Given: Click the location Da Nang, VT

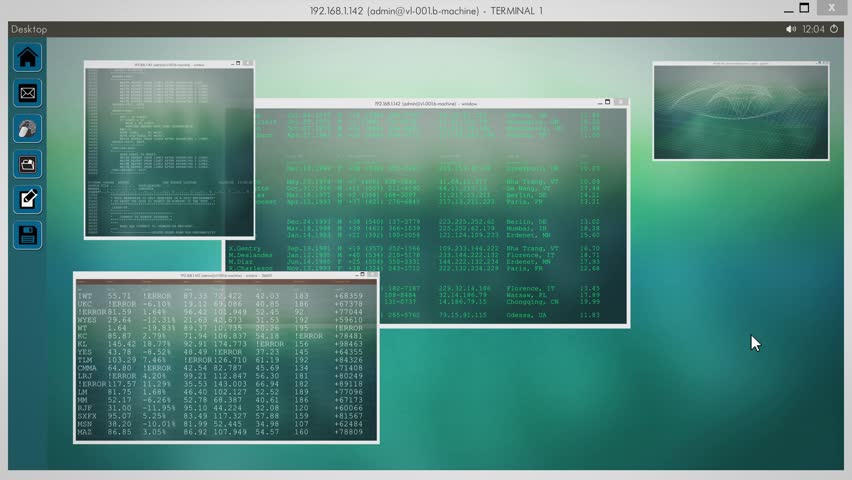Looking at the screenshot, I should coord(529,188).
